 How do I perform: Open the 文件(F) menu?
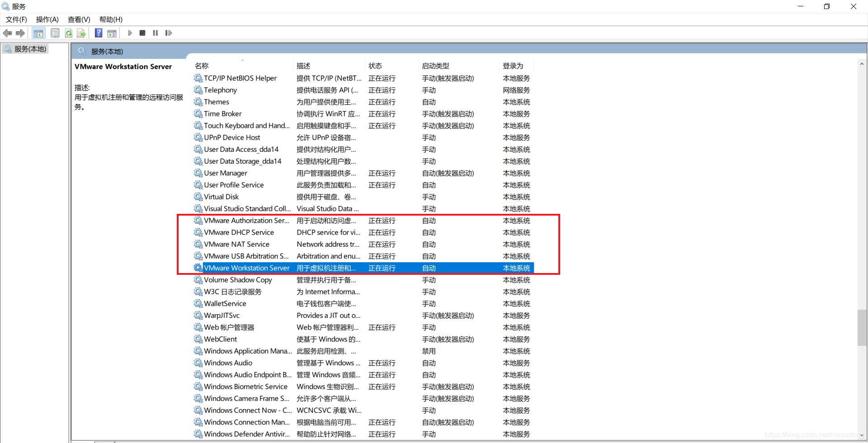point(16,19)
